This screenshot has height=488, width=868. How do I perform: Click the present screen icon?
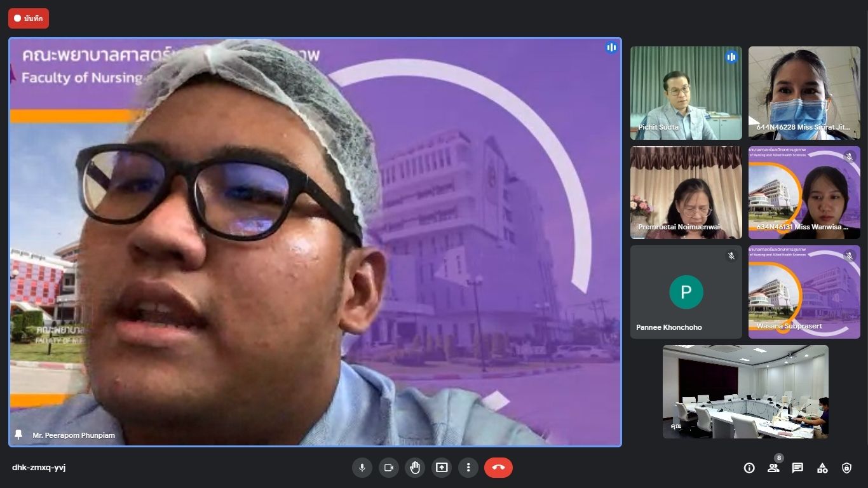point(442,468)
